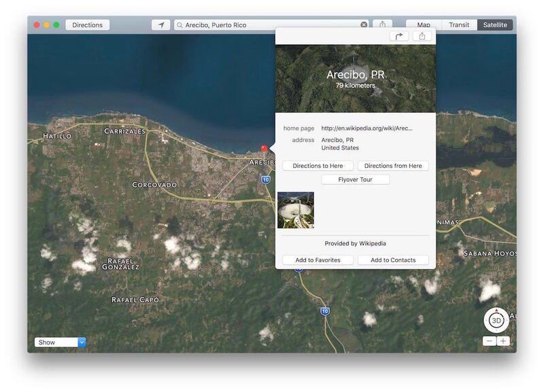Click the Flyover Tour button
This screenshot has height=392, width=544.
click(x=356, y=179)
